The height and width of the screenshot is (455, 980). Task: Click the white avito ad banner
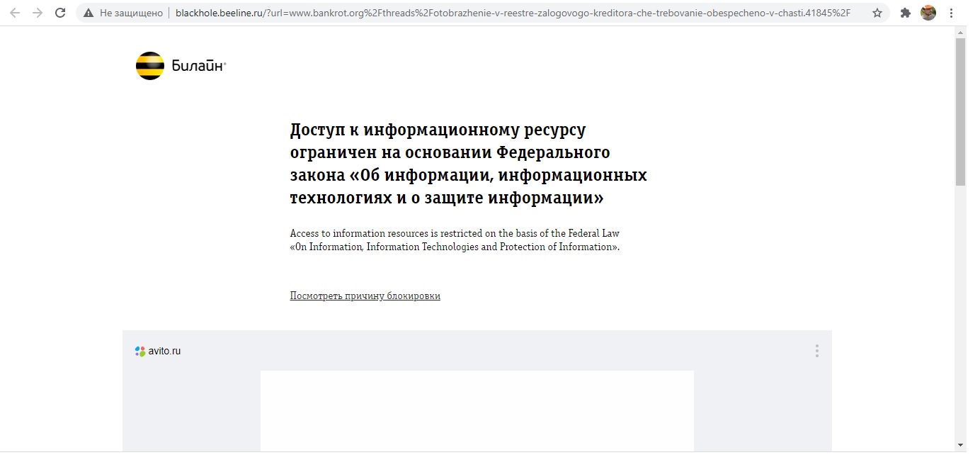(x=477, y=410)
